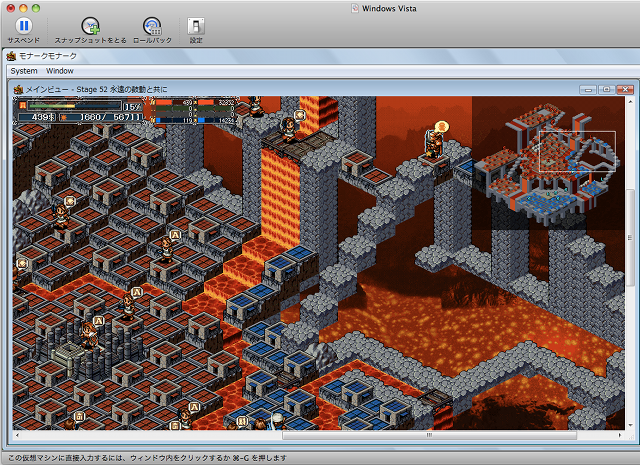Image resolution: width=640 pixels, height=465 pixels.
Task: Select the character with the orange speech bubble on the bridge
Action: [434, 141]
